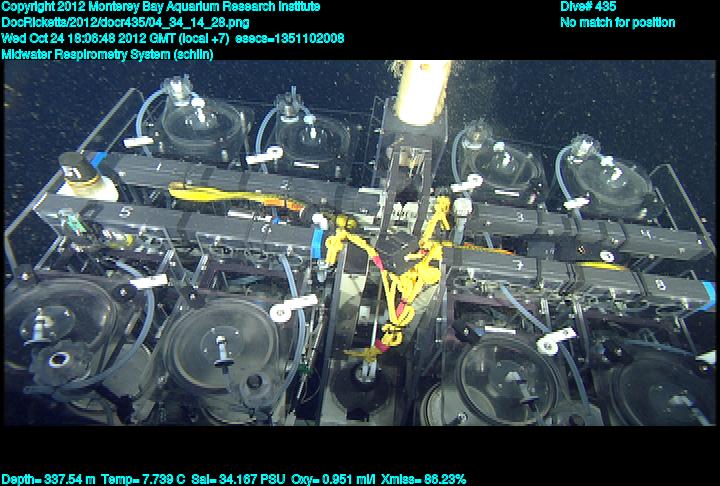Click the copyright line for Monterey Bay Aquarium Research Institute
This screenshot has height=486, width=720.
tap(161, 7)
